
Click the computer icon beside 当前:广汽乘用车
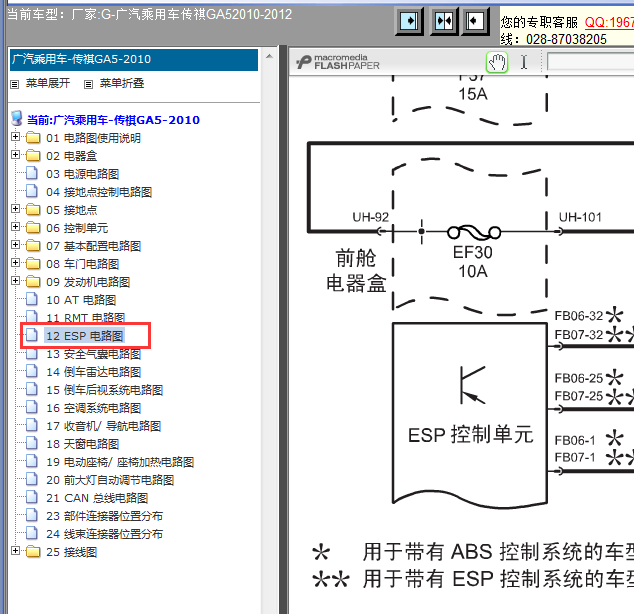(17, 118)
